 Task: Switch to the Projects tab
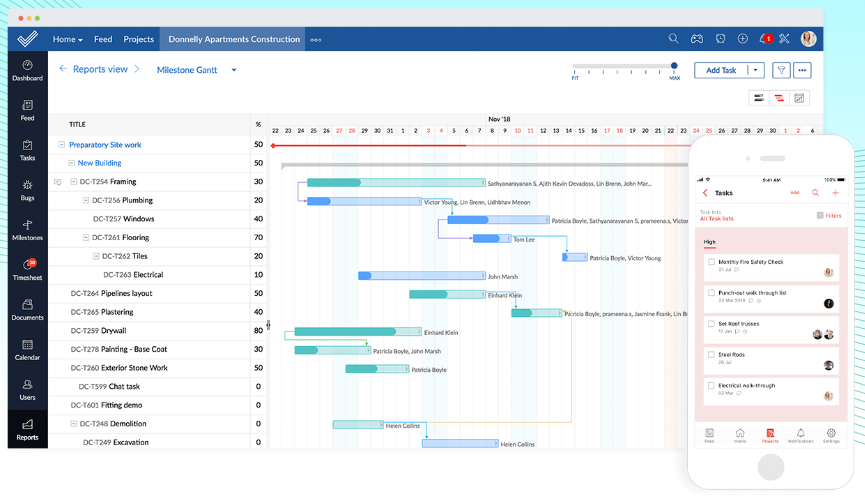click(138, 39)
